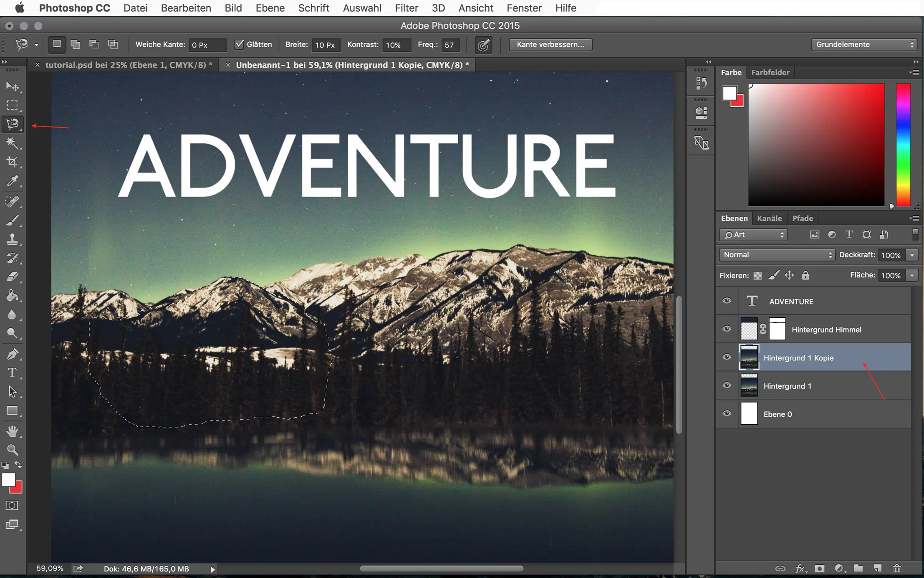Image resolution: width=924 pixels, height=578 pixels.
Task: Select the Magic Wand tool
Action: [12, 143]
